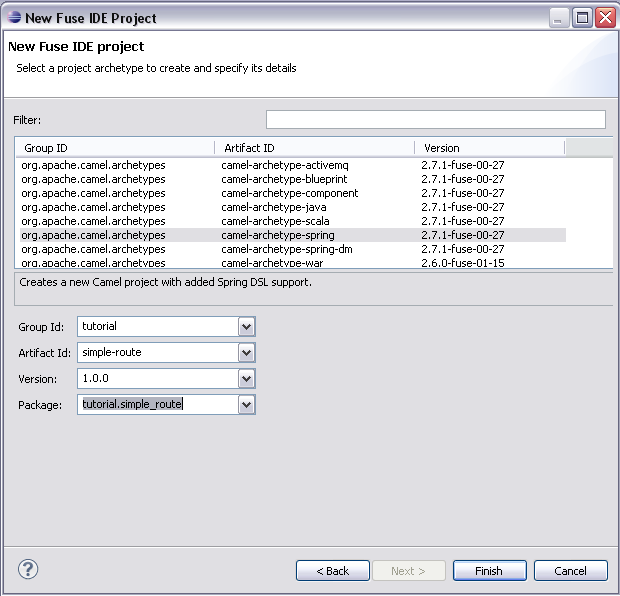Go to the previous page with Back
The height and width of the screenshot is (596, 620).
[x=333, y=571]
